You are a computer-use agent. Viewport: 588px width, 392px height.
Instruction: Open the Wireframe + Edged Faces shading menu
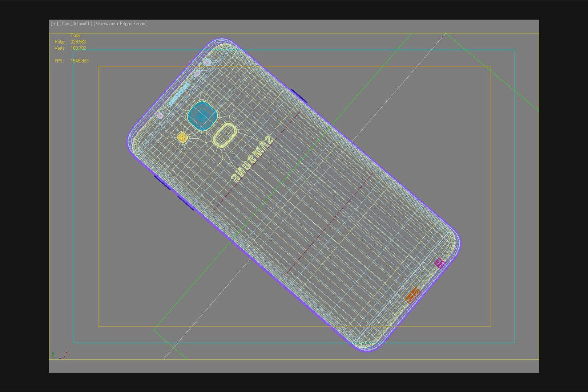(x=121, y=24)
